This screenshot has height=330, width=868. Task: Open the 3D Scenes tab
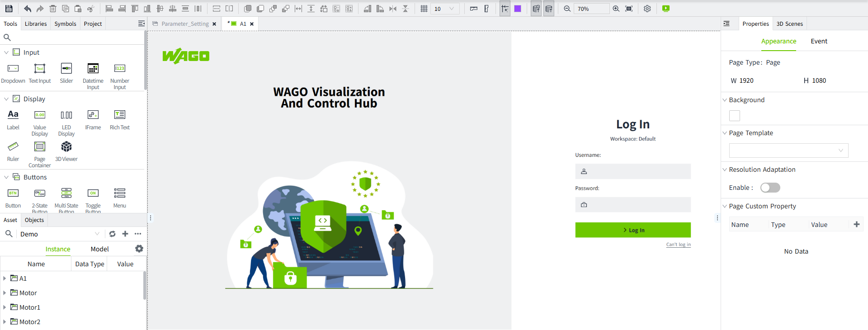pos(789,24)
